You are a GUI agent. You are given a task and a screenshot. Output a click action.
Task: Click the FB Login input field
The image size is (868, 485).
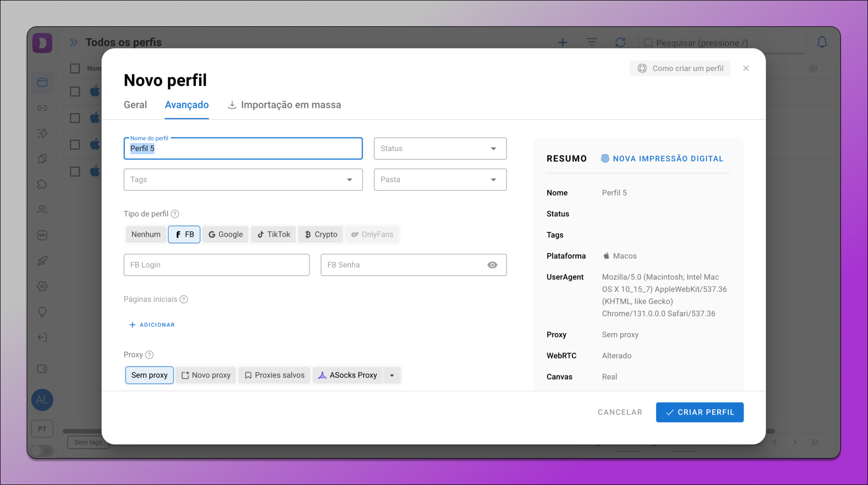coord(216,265)
